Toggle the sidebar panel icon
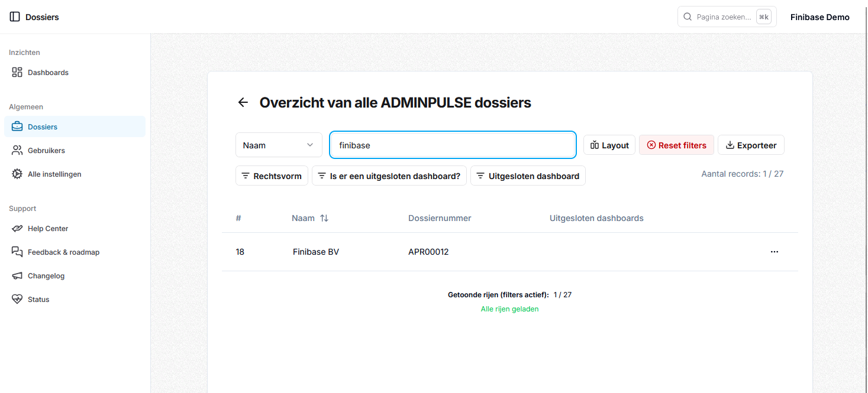 point(15,17)
